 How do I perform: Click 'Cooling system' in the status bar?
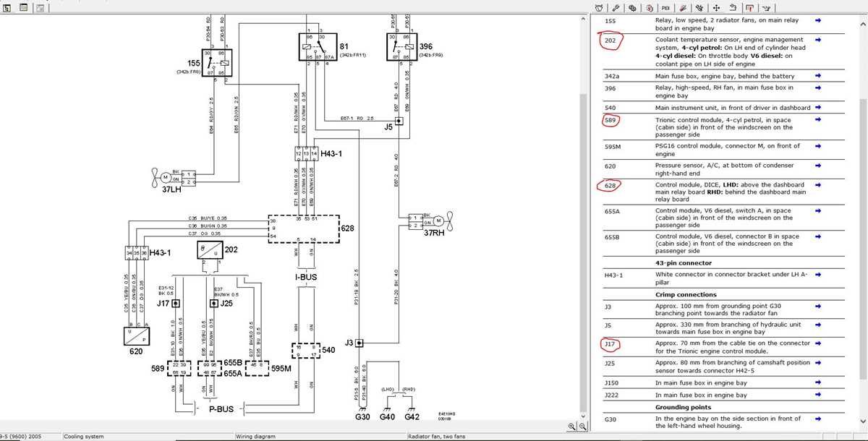(84, 437)
